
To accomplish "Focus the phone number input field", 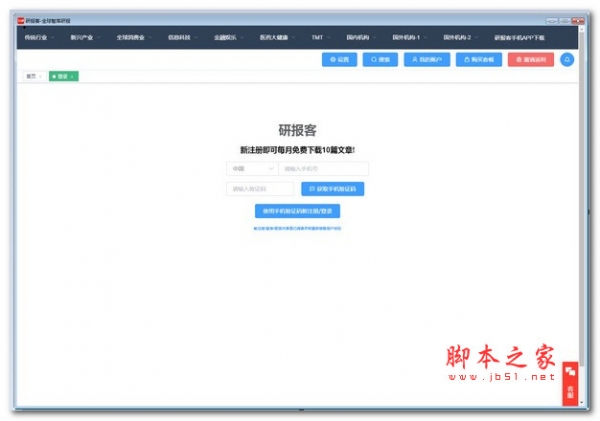I will (x=324, y=168).
